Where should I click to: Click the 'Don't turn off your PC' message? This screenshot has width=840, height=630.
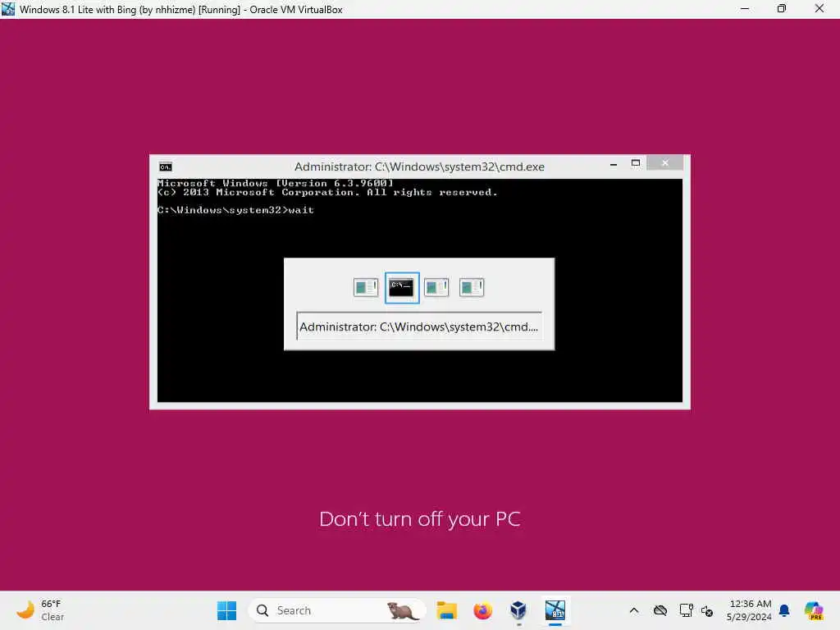click(419, 519)
